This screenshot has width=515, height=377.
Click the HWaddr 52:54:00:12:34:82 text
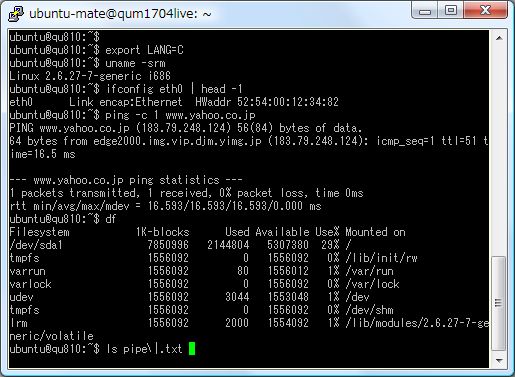(267, 102)
